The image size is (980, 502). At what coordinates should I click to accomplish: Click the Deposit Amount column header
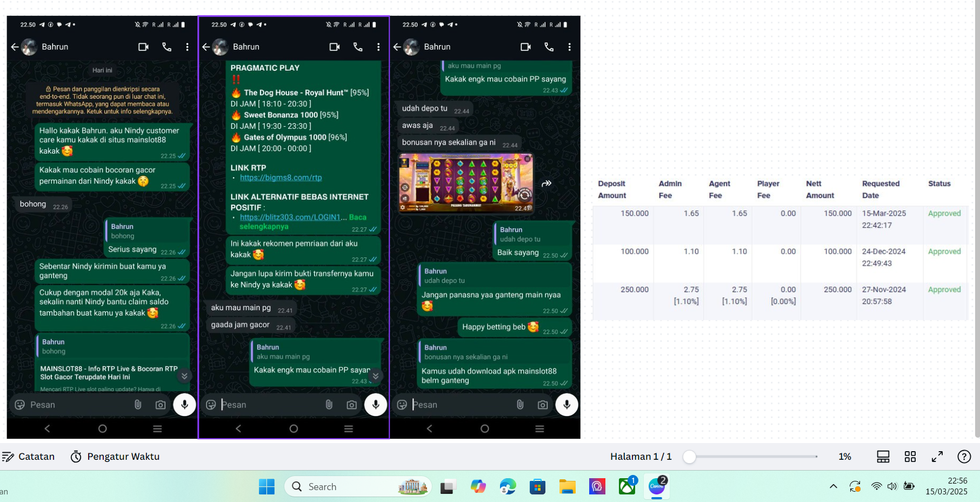click(x=612, y=189)
